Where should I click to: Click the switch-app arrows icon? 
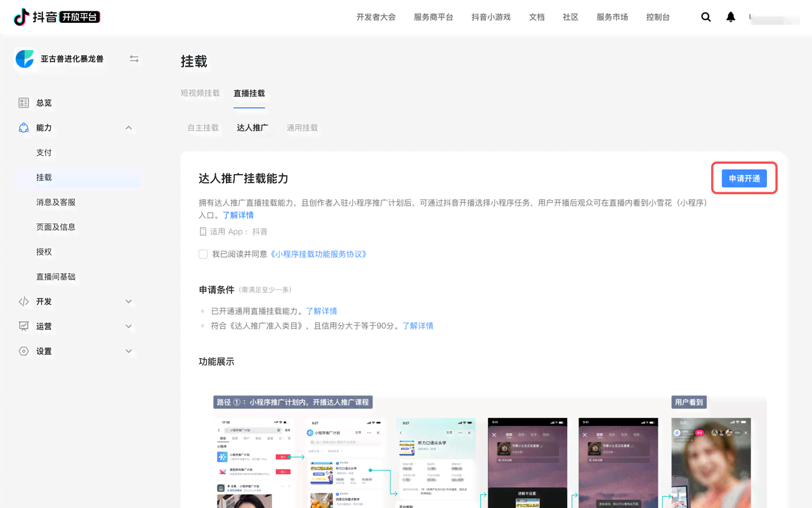click(134, 58)
